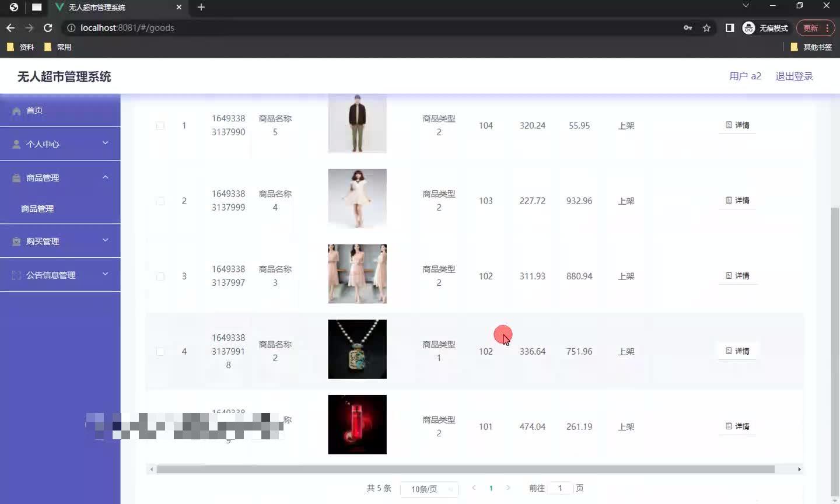The height and width of the screenshot is (504, 840).
Task: Expand the 公告信息管理 sidebar menu
Action: tap(60, 275)
